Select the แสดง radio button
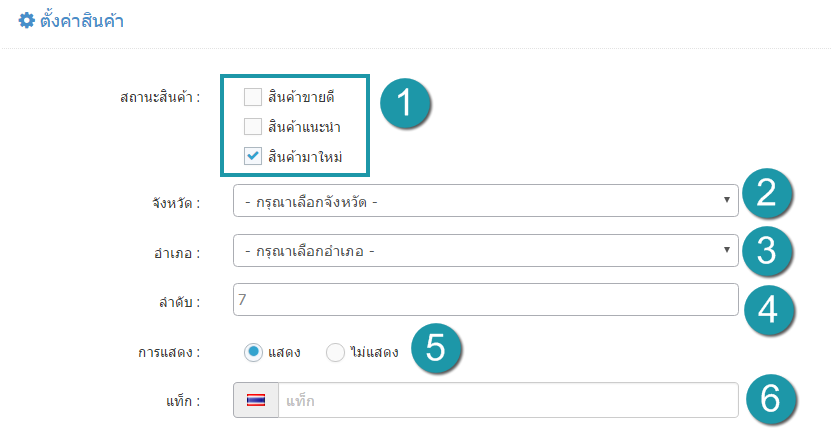This screenshot has width=832, height=443. (253, 352)
